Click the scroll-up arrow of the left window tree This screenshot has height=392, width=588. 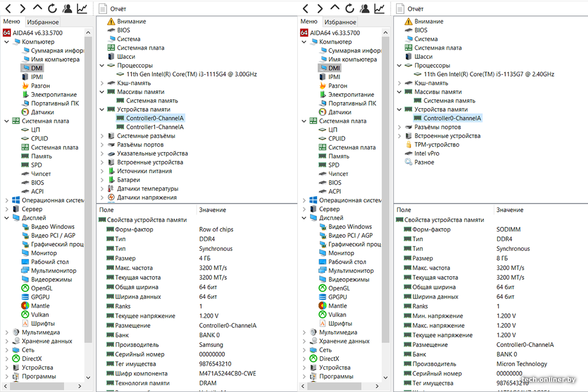[x=88, y=33]
